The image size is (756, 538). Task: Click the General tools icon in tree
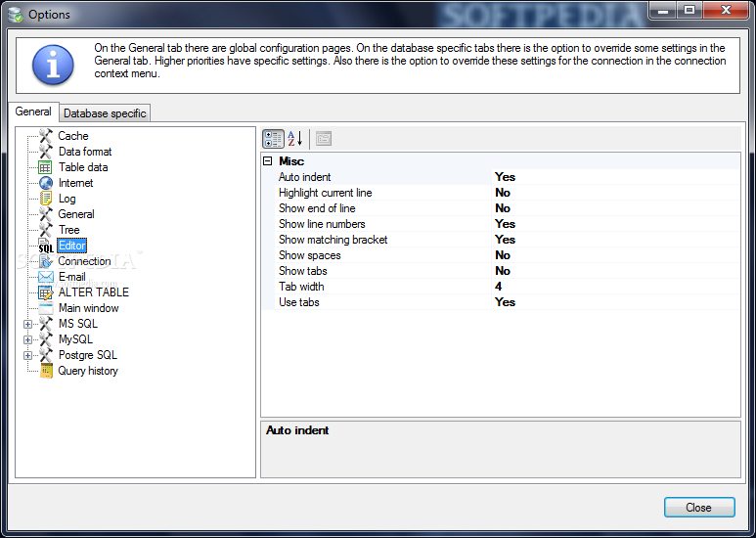coord(46,214)
